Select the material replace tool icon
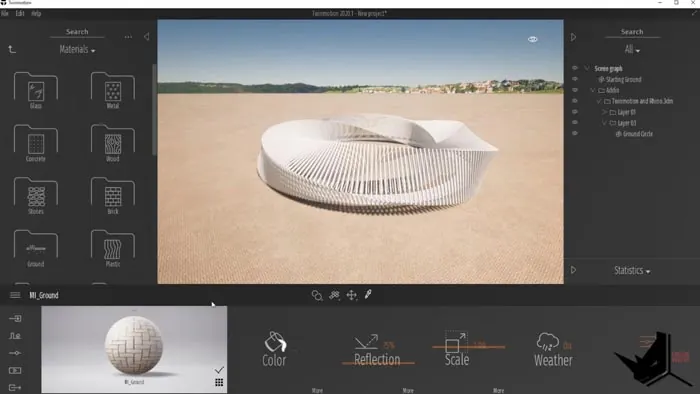Screen dimensions: 700x394 pos(334,295)
